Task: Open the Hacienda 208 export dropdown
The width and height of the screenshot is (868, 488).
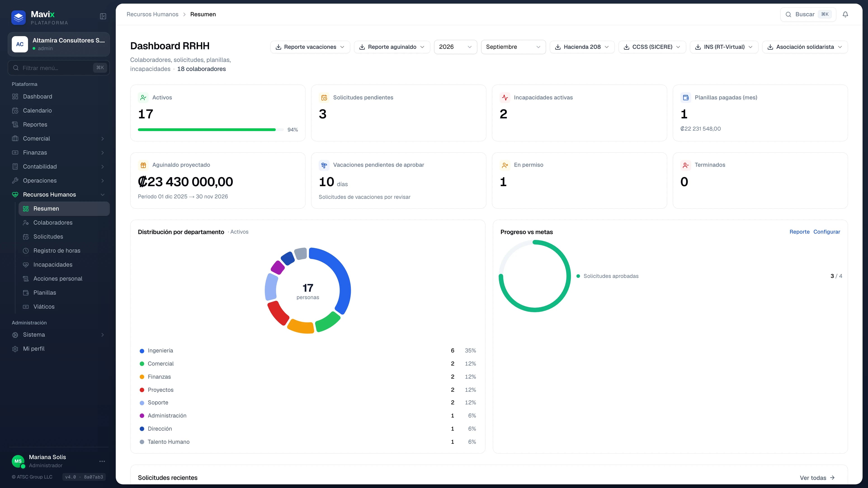Action: pyautogui.click(x=582, y=47)
